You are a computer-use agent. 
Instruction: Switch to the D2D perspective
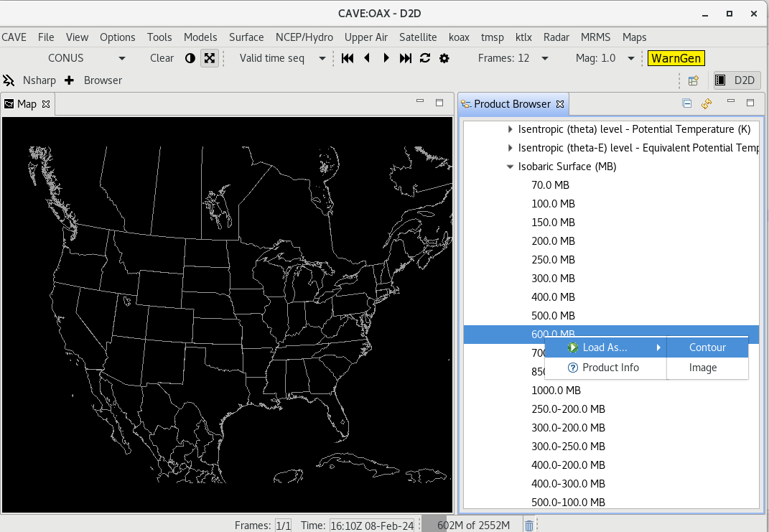(736, 80)
